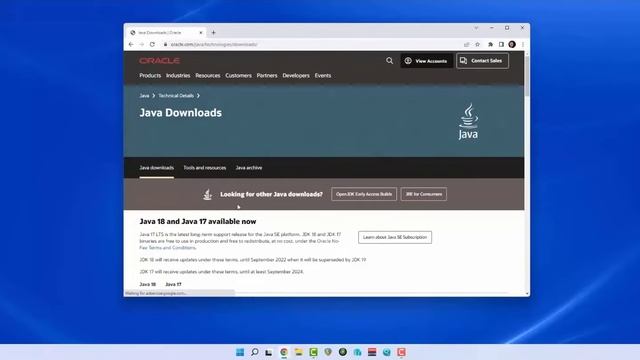Open the Events menu
The image size is (640, 360).
pos(323,76)
